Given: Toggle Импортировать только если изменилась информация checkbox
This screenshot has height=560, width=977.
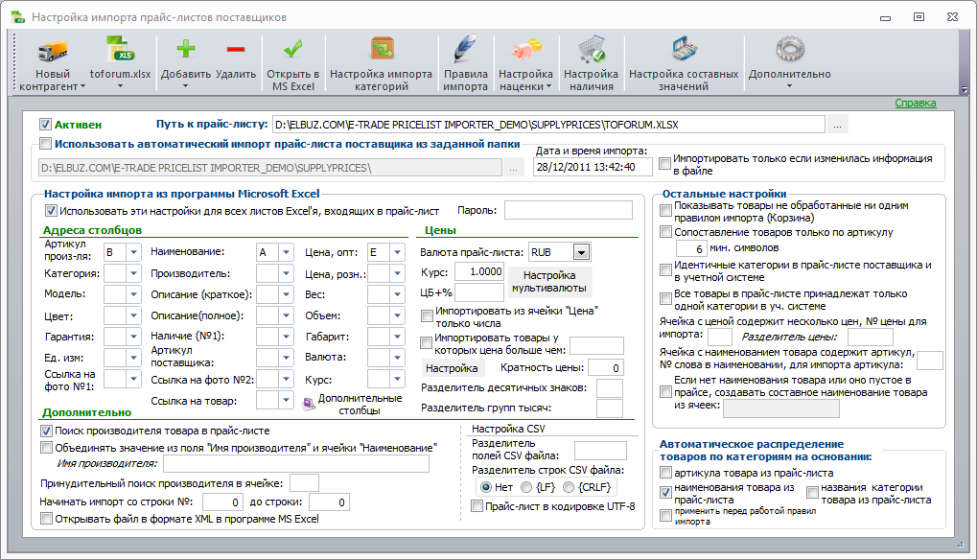Looking at the screenshot, I should 664,164.
